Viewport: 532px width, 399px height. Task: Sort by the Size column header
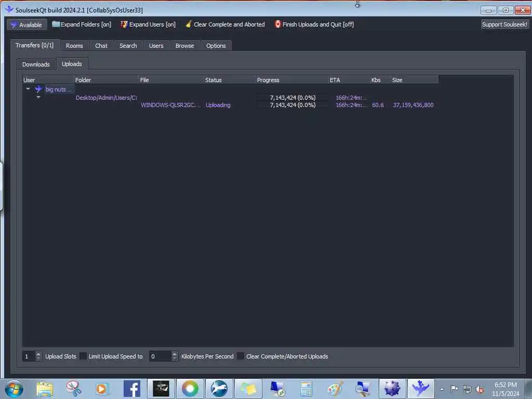pos(415,80)
